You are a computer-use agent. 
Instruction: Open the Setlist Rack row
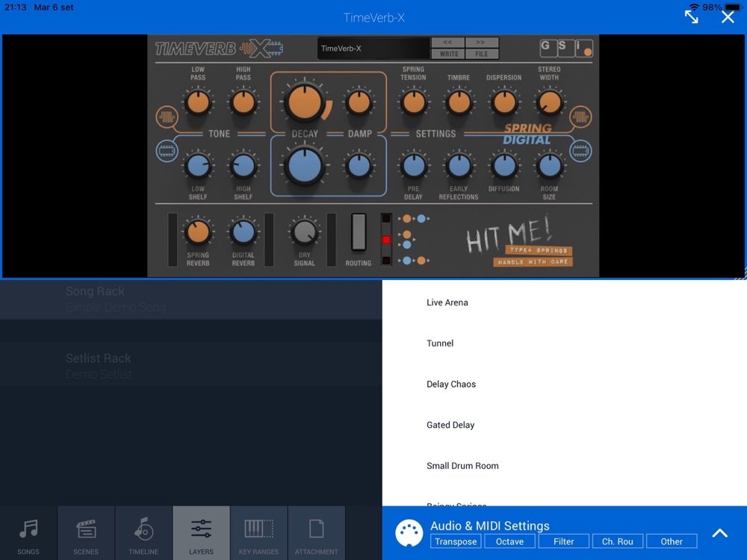[191, 366]
